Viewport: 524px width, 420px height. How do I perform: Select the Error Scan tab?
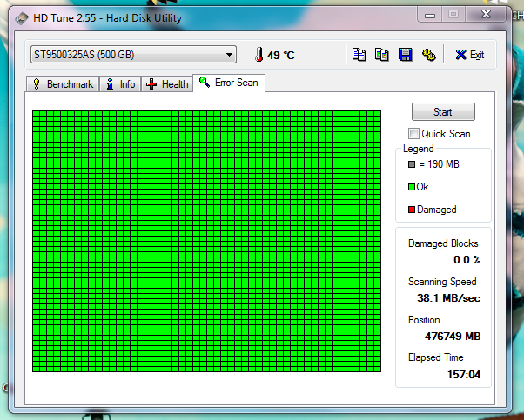point(229,83)
